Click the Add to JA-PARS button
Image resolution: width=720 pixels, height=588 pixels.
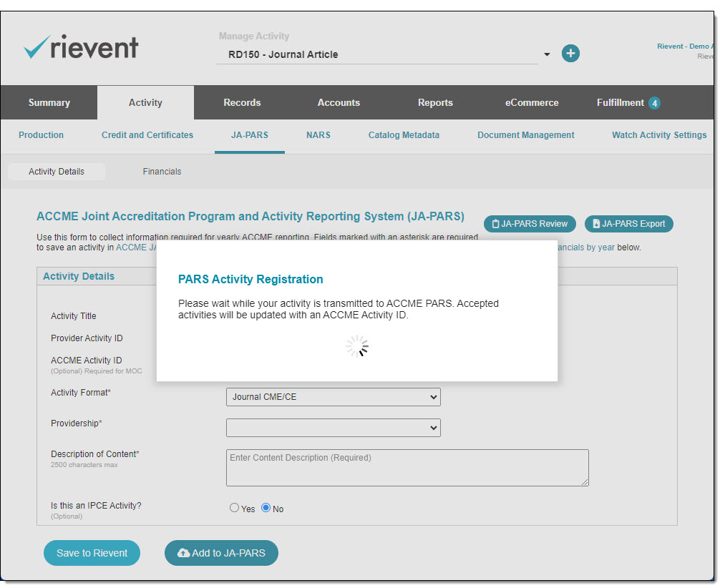tap(221, 553)
